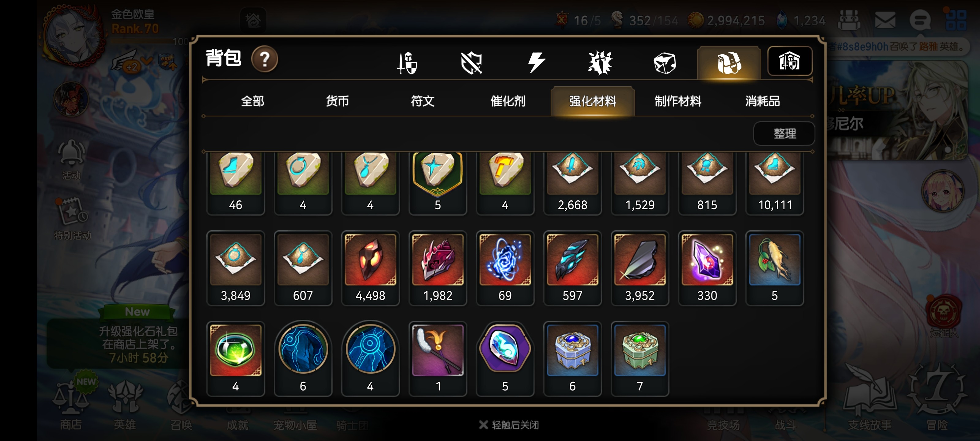Select the weapon equipment category icon
Image resolution: width=980 pixels, height=441 pixels.
(407, 62)
